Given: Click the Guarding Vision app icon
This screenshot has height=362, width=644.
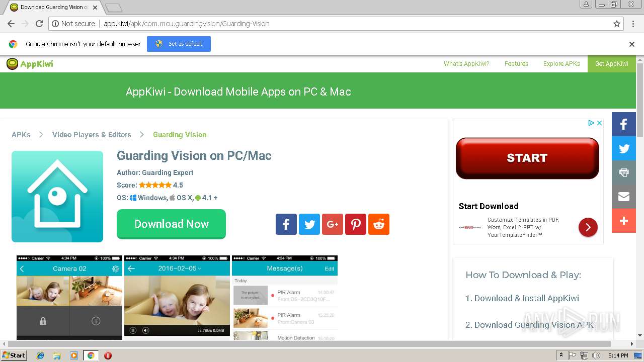Looking at the screenshot, I should click(57, 197).
